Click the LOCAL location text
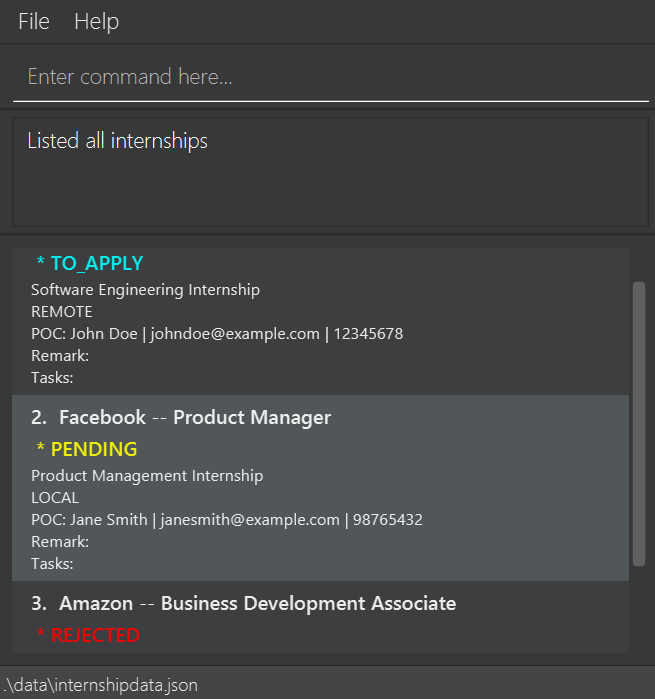Viewport: 655px width, 699px height. click(55, 498)
